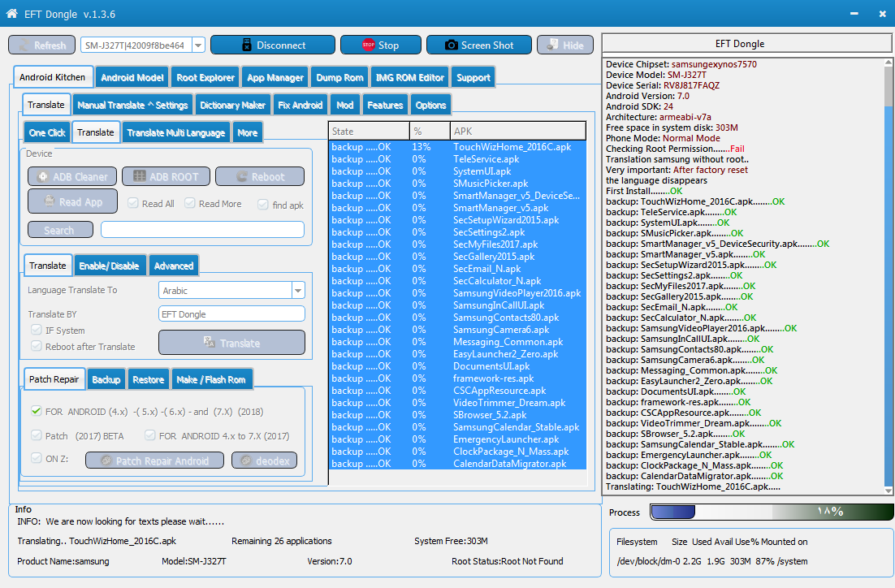Image resolution: width=895 pixels, height=588 pixels.
Task: Open the device selector dropdown SM-J327T
Action: [x=198, y=45]
